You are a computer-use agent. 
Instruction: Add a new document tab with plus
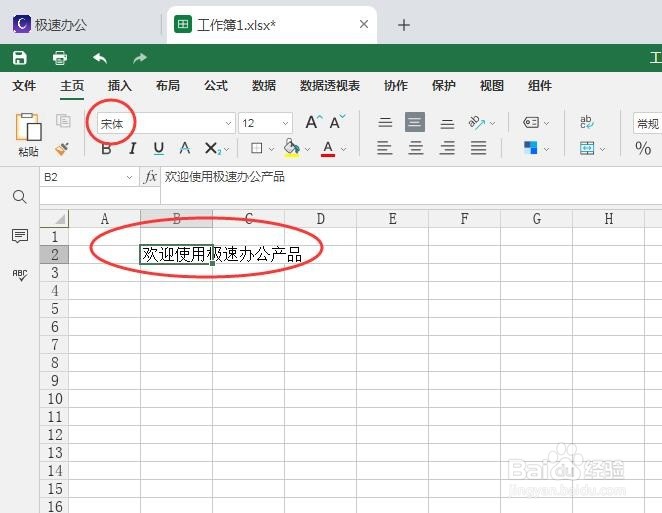click(x=404, y=25)
